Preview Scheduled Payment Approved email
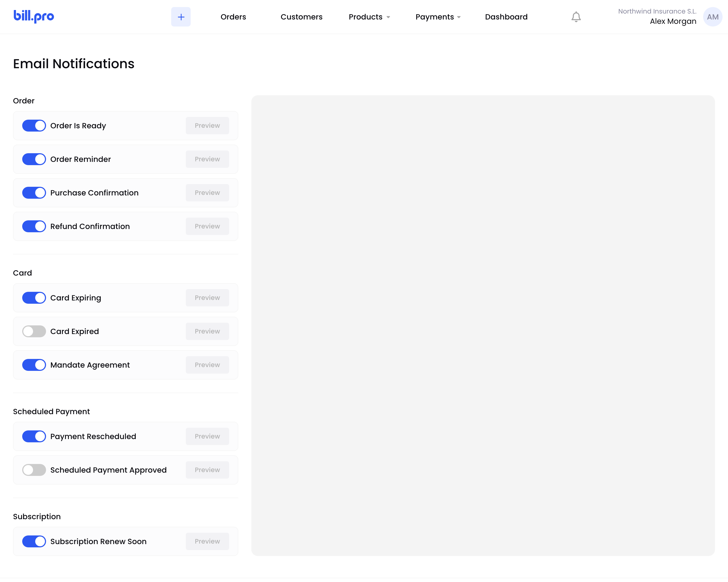 (207, 470)
